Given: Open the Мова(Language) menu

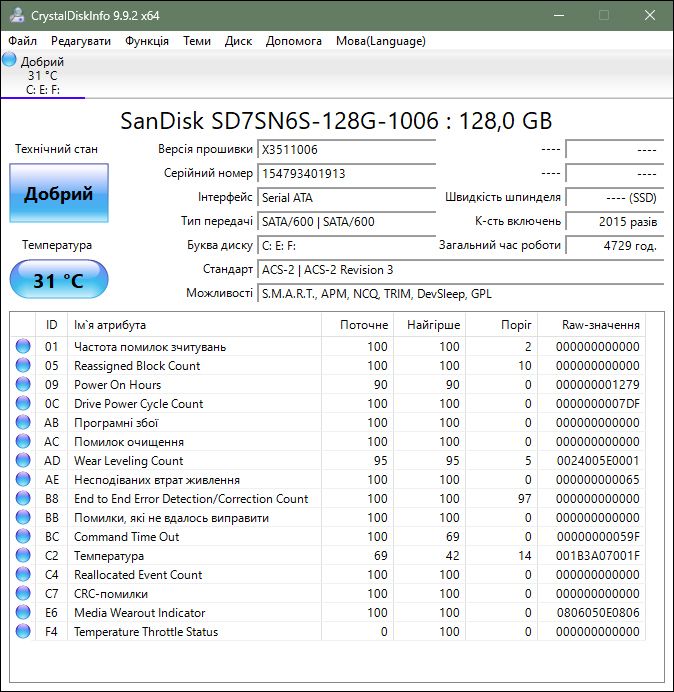Looking at the screenshot, I should 380,41.
